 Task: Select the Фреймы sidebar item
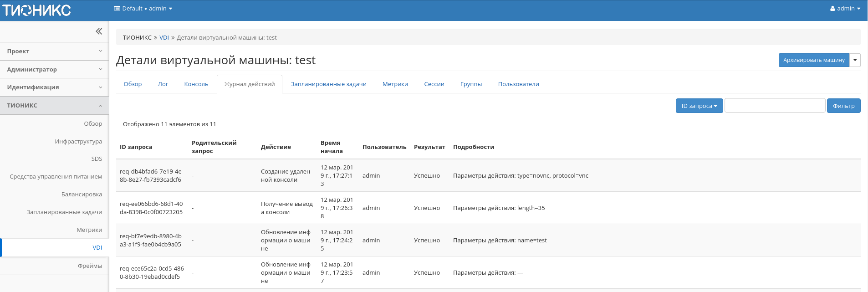click(90, 266)
